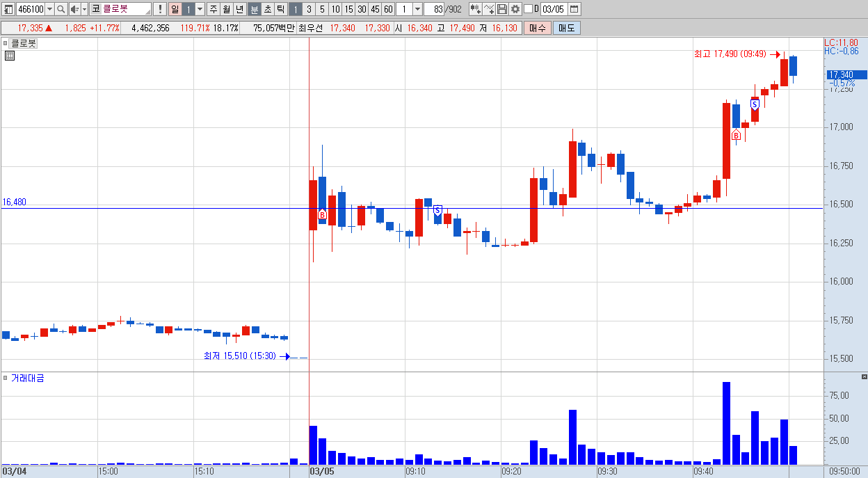The width and height of the screenshot is (868, 478).
Task: Click the exclamation mark info icon
Action: 160,9
